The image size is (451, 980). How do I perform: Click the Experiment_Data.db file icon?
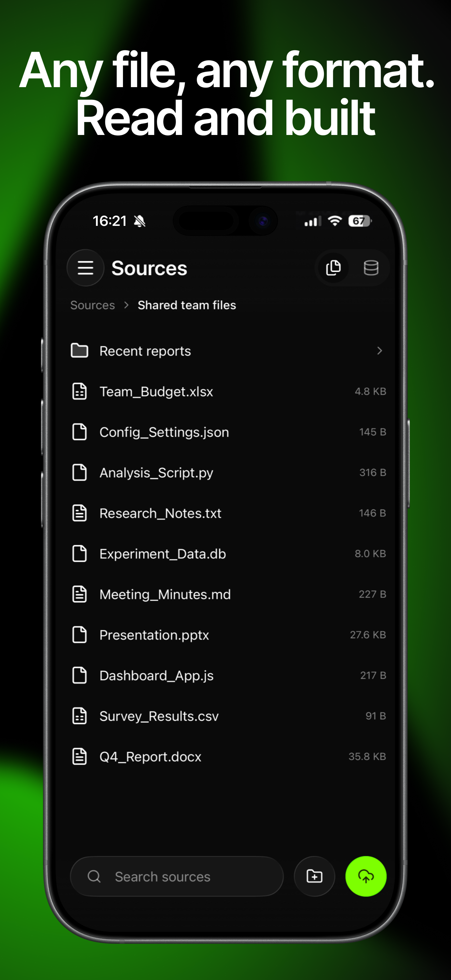click(x=80, y=554)
